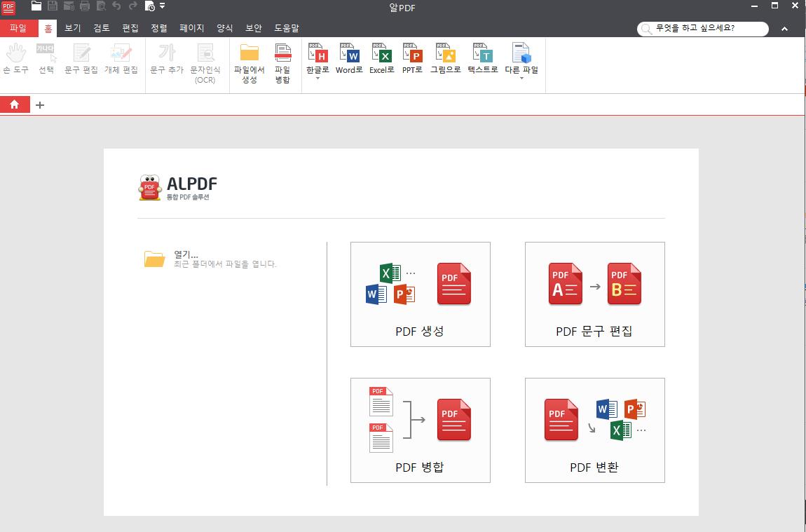Switch to the 보안 ribbon tab
This screenshot has height=532, width=806.
253,28
